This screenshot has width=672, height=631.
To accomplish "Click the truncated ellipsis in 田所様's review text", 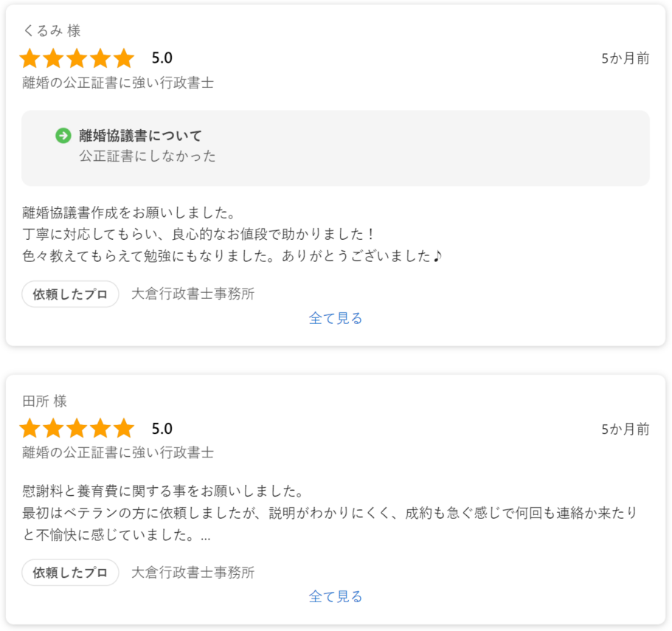I will (x=205, y=538).
